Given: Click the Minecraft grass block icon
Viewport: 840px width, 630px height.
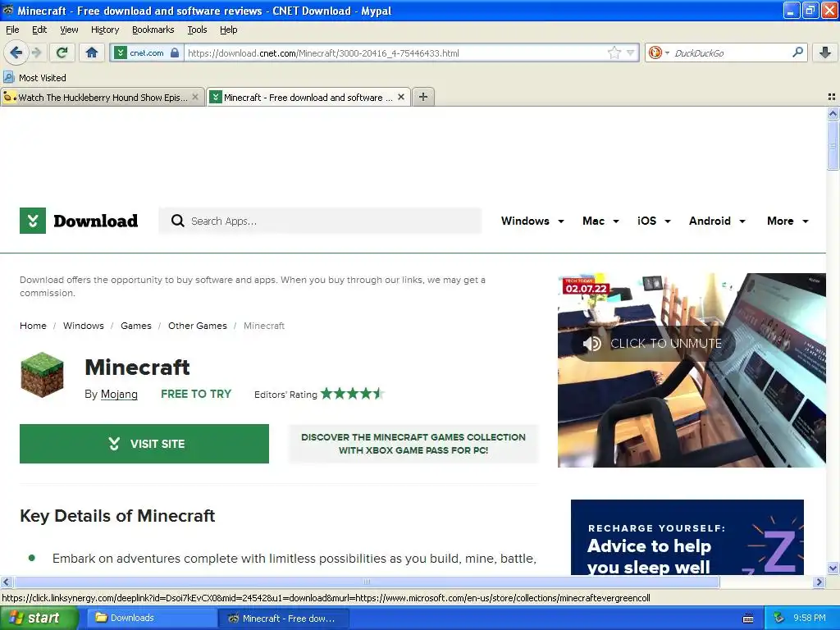Looking at the screenshot, I should point(43,374).
